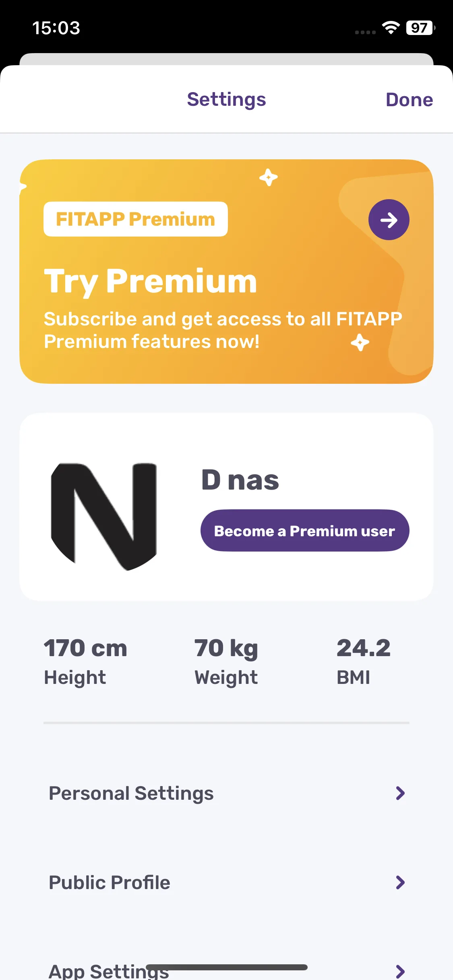
Task: Open Public Profile menu item
Action: click(x=226, y=883)
